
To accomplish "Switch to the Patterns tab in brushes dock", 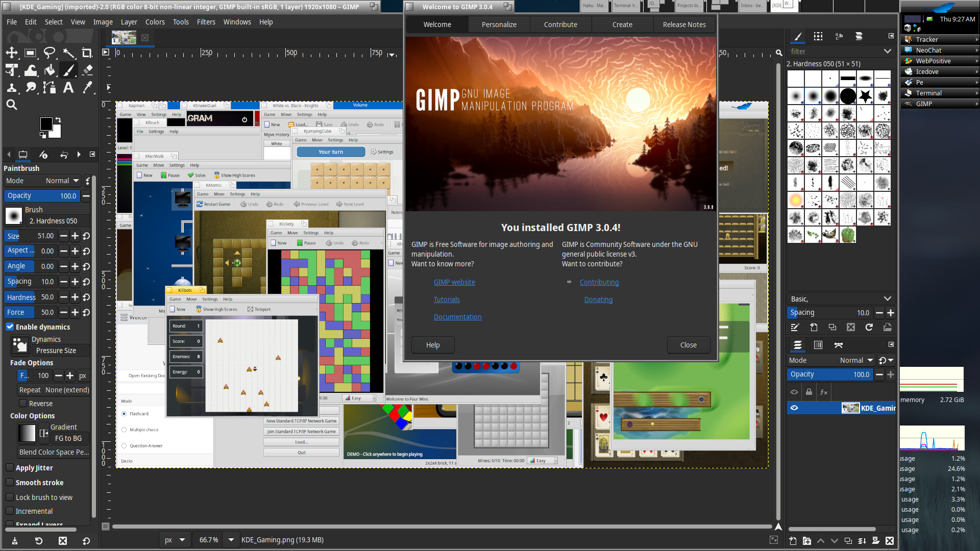I will (x=818, y=36).
